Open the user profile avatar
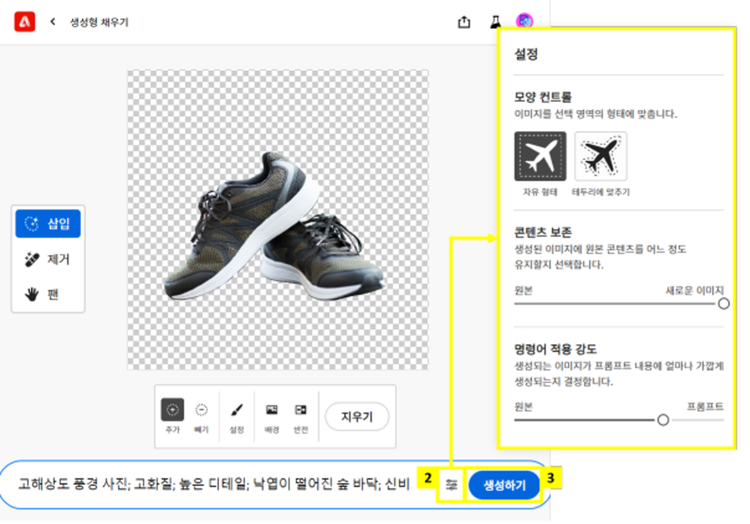The width and height of the screenshot is (750, 524). pos(524,21)
